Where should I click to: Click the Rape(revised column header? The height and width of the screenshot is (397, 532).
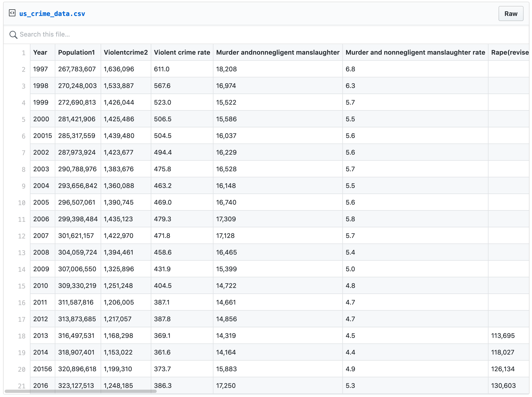click(x=510, y=52)
